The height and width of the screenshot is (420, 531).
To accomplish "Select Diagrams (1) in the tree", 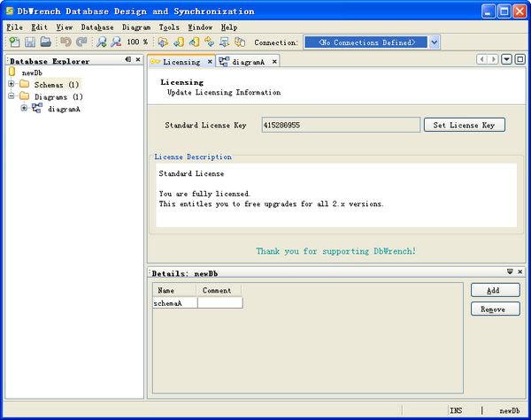I will (58, 96).
